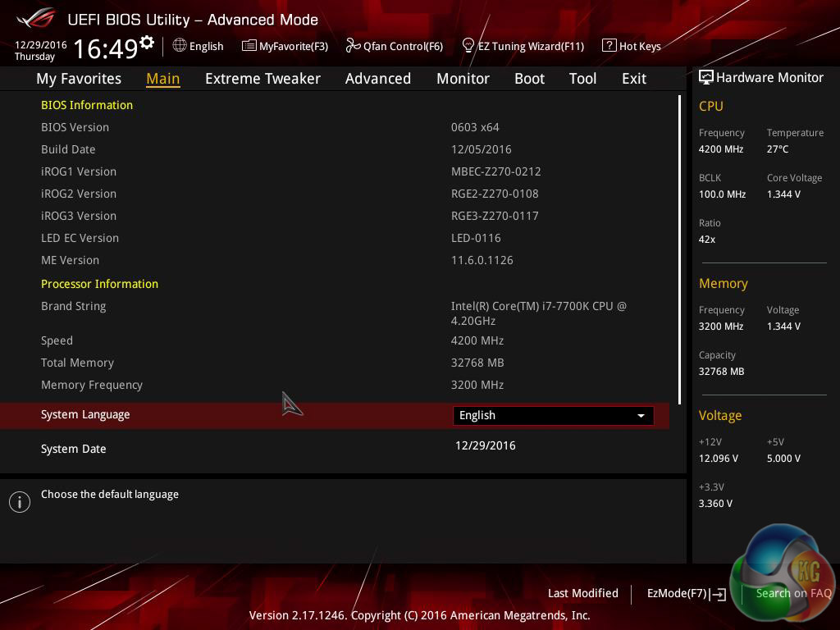Screen dimensions: 840x630
Task: Click Last Modified button
Action: (x=582, y=593)
